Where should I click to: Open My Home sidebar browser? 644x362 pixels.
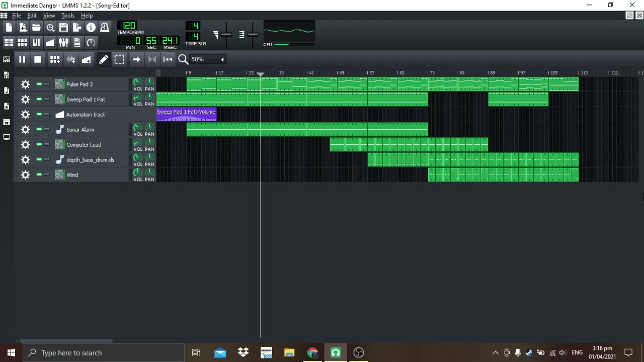tap(7, 122)
